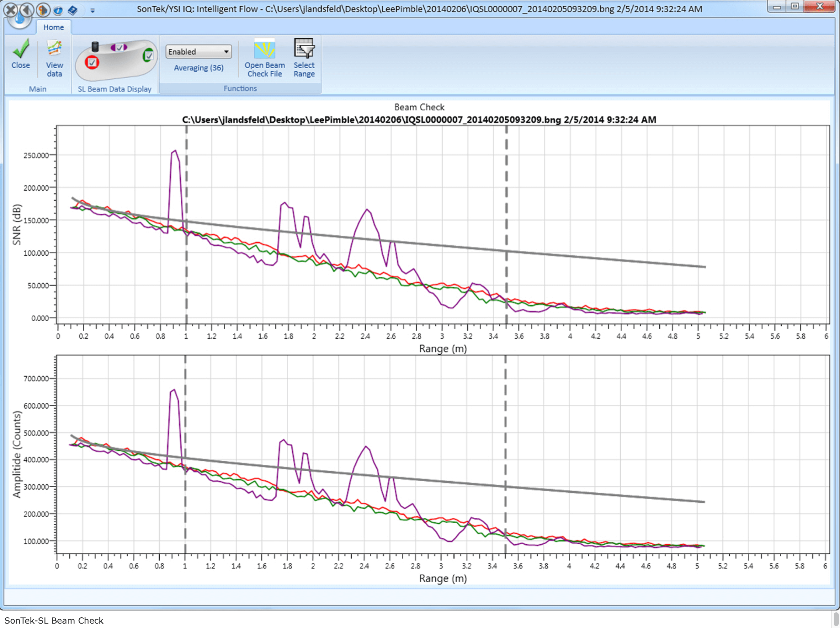This screenshot has height=628, width=840.
Task: Click the Select Range filter icon
Action: click(x=304, y=49)
